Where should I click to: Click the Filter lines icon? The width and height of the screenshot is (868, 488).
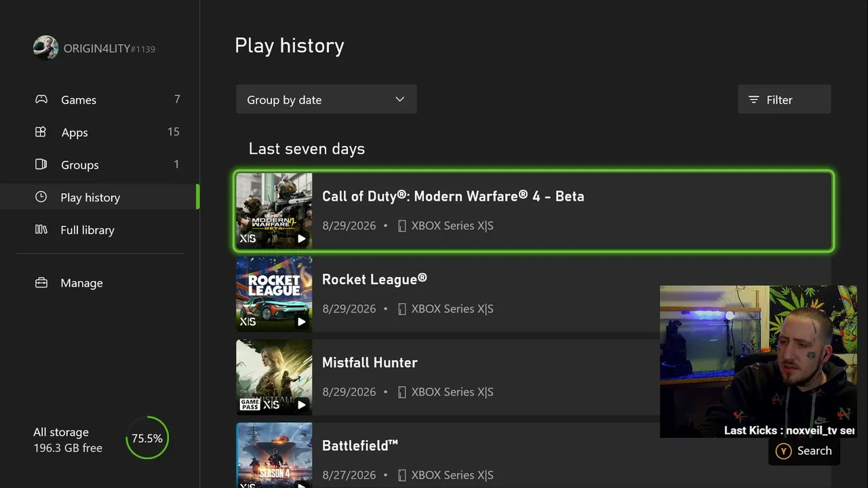click(753, 100)
